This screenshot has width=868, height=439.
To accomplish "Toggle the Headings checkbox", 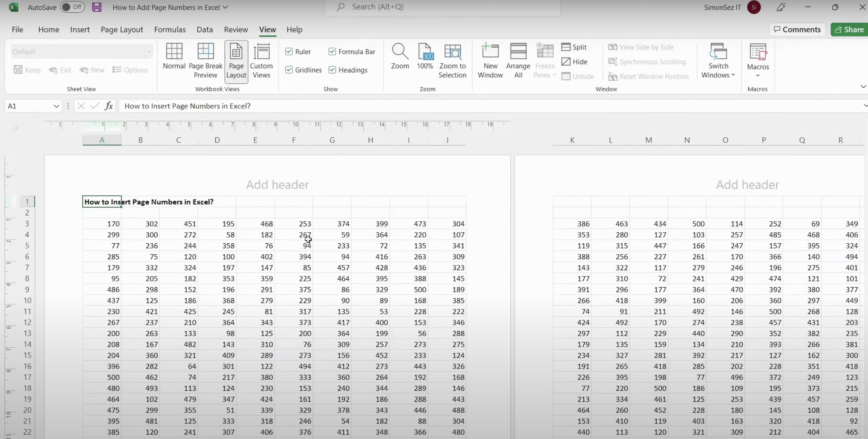I will tap(332, 70).
